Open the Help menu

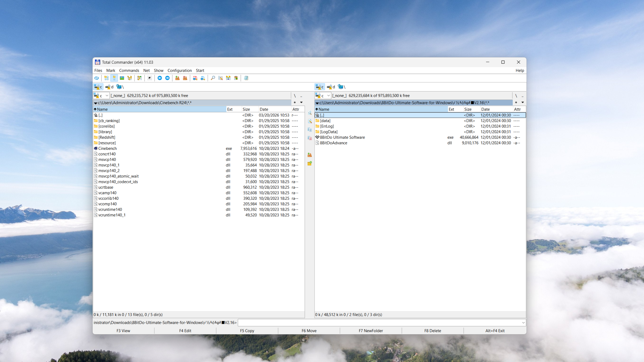(520, 70)
